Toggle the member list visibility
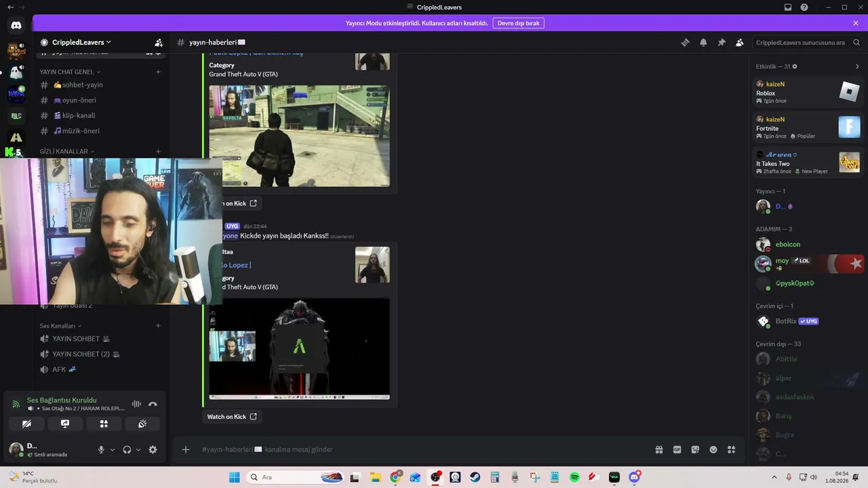The height and width of the screenshot is (488, 868). click(x=740, y=42)
